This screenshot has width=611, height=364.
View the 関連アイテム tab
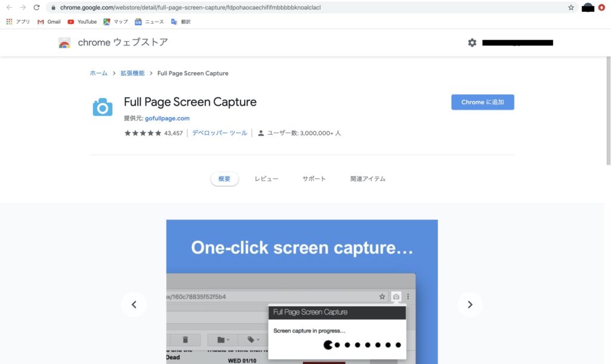[368, 179]
